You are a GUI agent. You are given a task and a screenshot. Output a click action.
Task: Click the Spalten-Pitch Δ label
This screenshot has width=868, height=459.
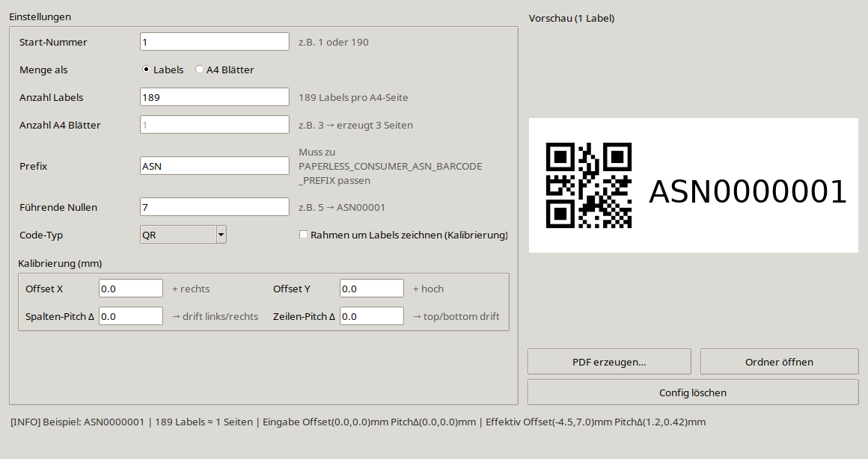point(60,316)
